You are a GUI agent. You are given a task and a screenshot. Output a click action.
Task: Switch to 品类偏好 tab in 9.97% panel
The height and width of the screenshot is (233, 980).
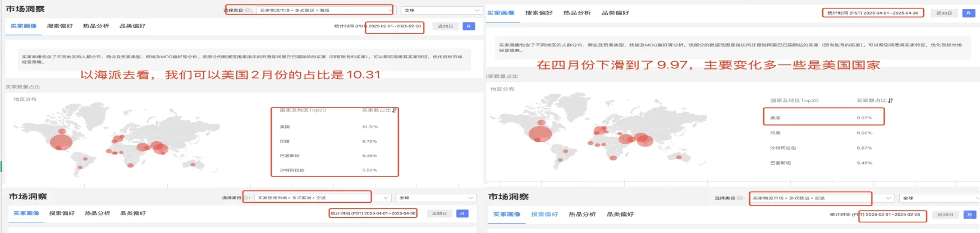pyautogui.click(x=615, y=13)
